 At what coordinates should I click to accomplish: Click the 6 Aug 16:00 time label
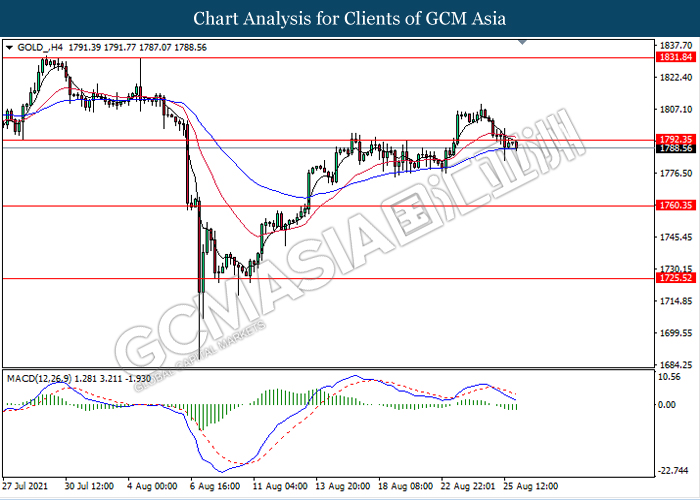point(215,486)
